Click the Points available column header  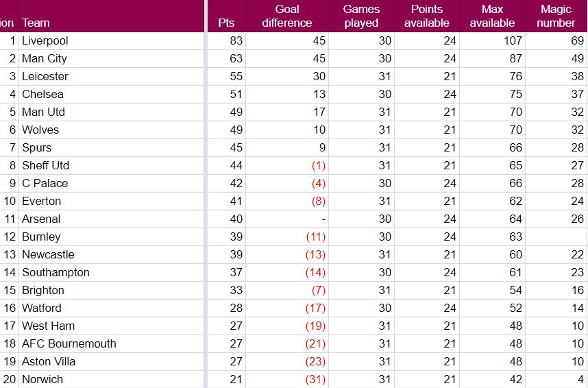pyautogui.click(x=426, y=16)
